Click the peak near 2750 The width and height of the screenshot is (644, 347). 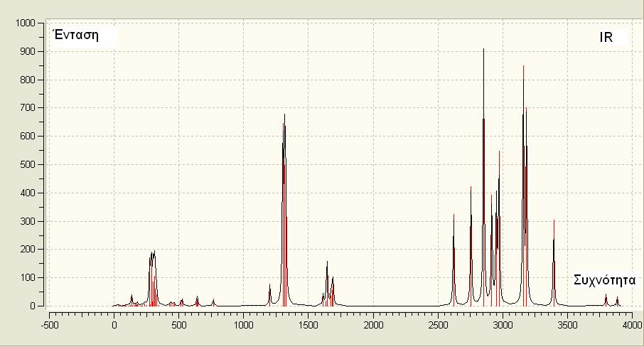click(471, 247)
